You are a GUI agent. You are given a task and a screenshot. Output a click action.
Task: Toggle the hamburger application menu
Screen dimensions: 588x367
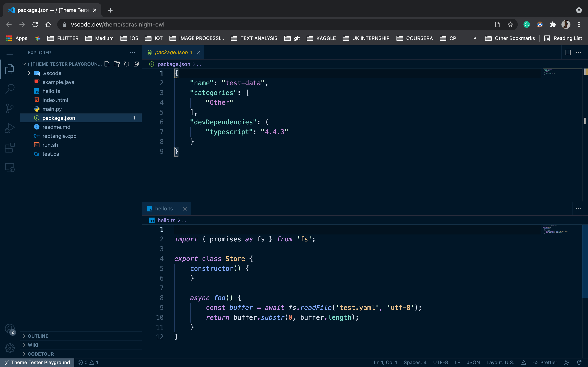click(x=10, y=53)
